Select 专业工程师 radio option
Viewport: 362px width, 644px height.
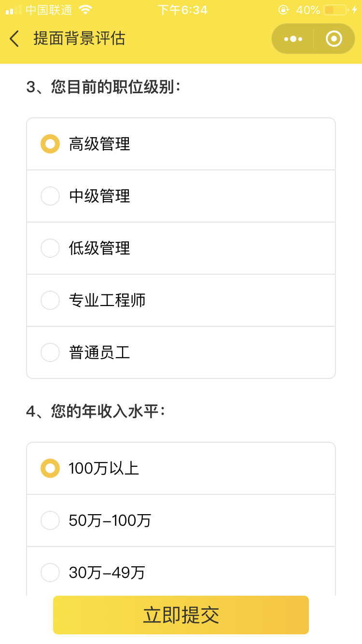coord(50,300)
